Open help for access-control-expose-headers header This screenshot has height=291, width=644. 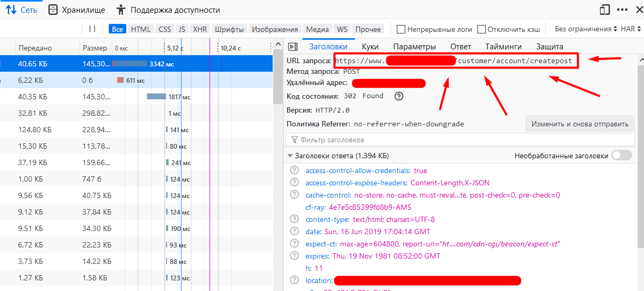pos(293,183)
